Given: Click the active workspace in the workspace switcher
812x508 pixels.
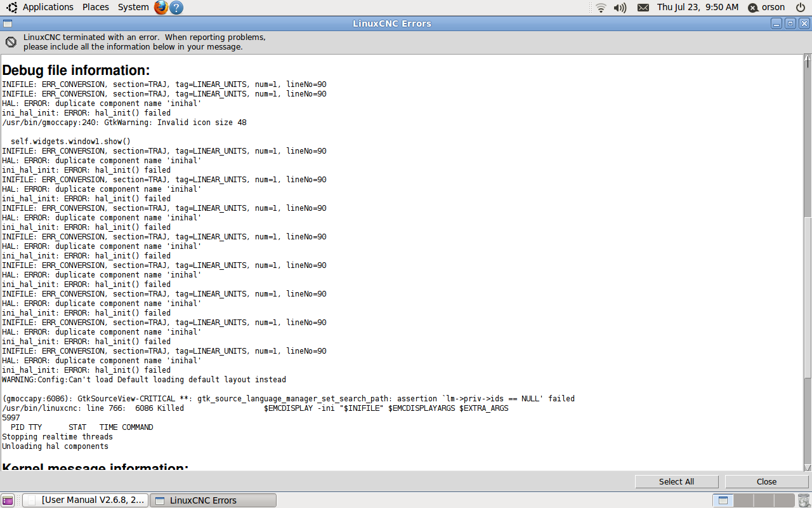Looking at the screenshot, I should pyautogui.click(x=723, y=500).
